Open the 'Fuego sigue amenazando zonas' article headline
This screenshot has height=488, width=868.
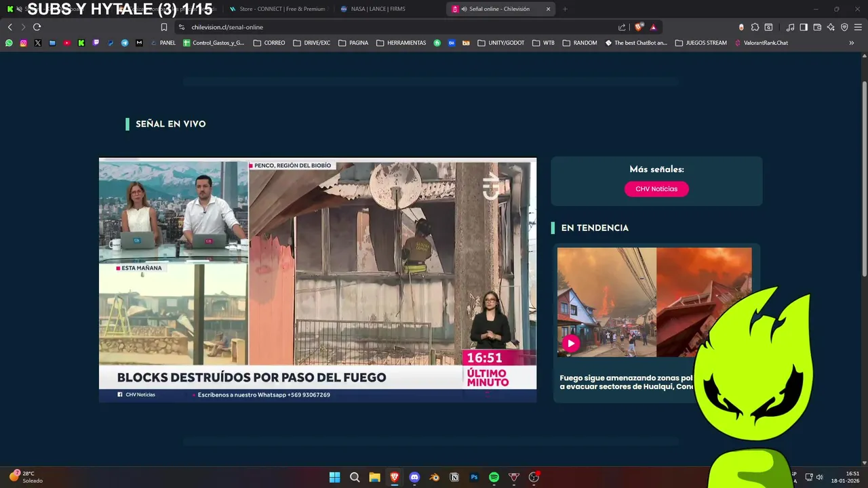[x=627, y=382]
